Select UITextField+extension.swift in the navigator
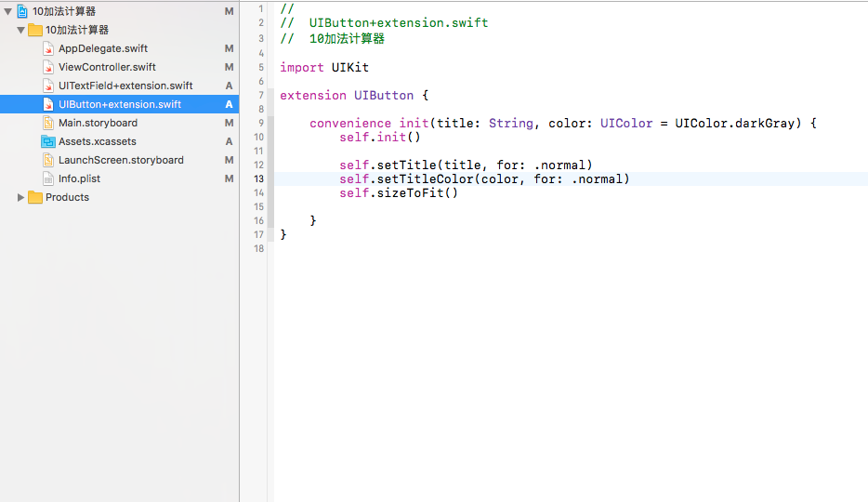 coord(125,86)
